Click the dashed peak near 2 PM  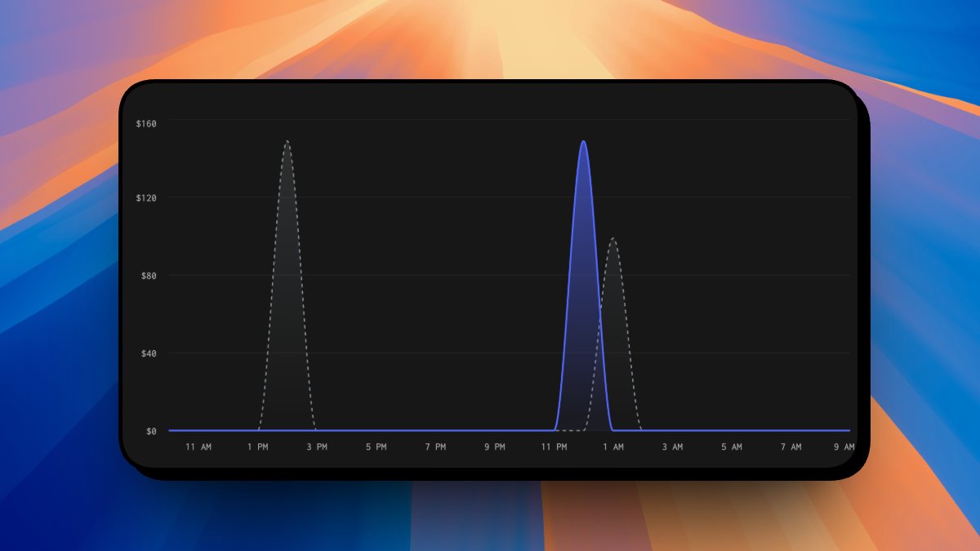[287, 141]
